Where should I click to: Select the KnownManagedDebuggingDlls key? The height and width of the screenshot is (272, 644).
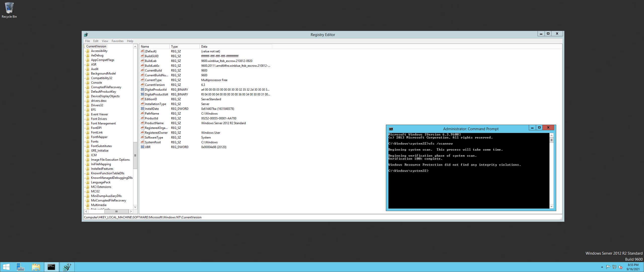coord(112,178)
